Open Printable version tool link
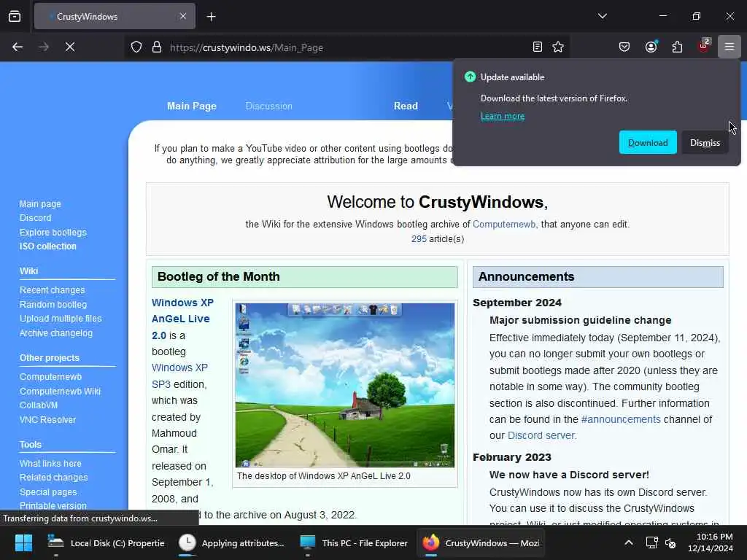 point(53,506)
